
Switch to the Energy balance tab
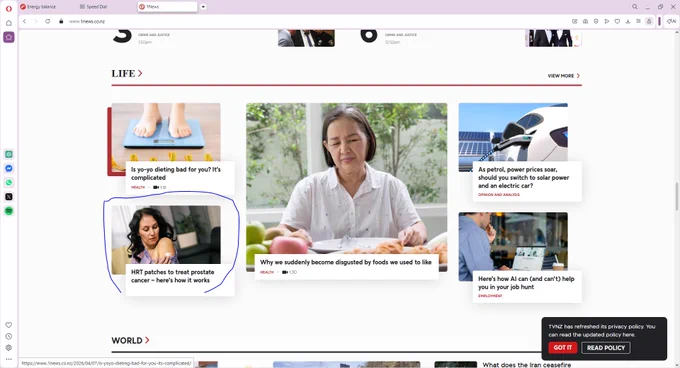46,7
